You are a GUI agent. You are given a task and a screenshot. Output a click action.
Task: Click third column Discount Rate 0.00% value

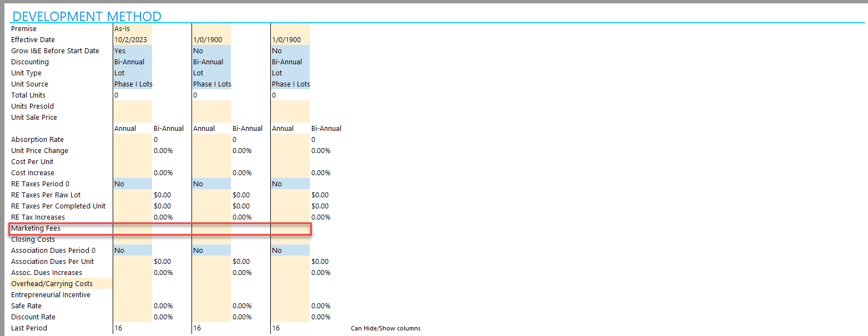[321, 317]
